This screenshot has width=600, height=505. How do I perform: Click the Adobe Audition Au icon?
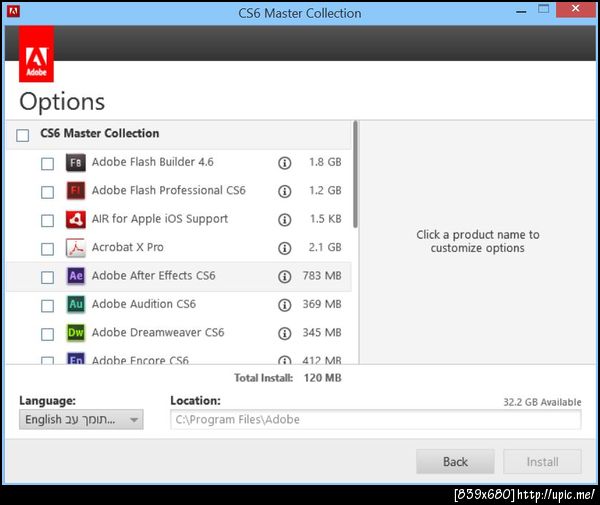75,305
